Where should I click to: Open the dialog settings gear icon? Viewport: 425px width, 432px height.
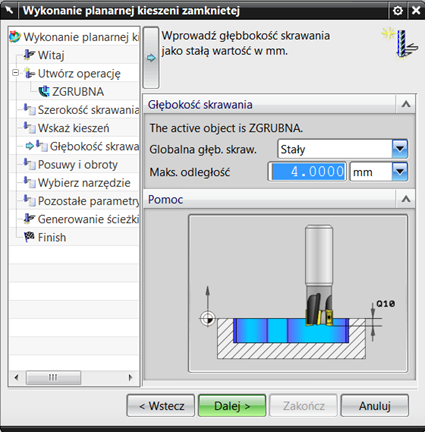398,11
